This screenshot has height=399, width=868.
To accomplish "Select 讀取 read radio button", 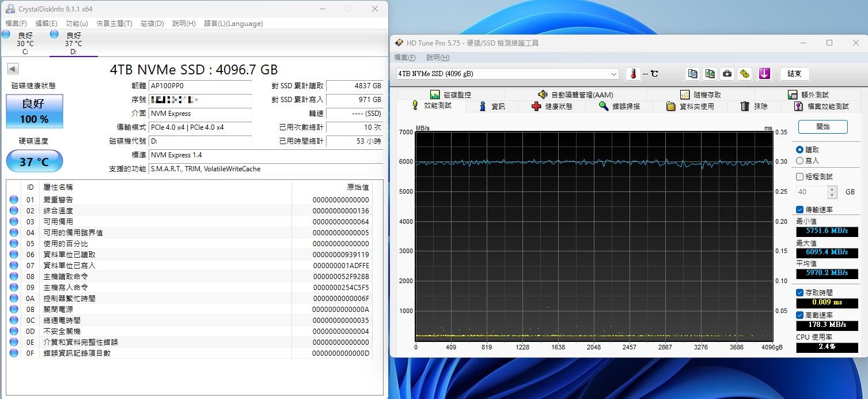I will [x=799, y=149].
